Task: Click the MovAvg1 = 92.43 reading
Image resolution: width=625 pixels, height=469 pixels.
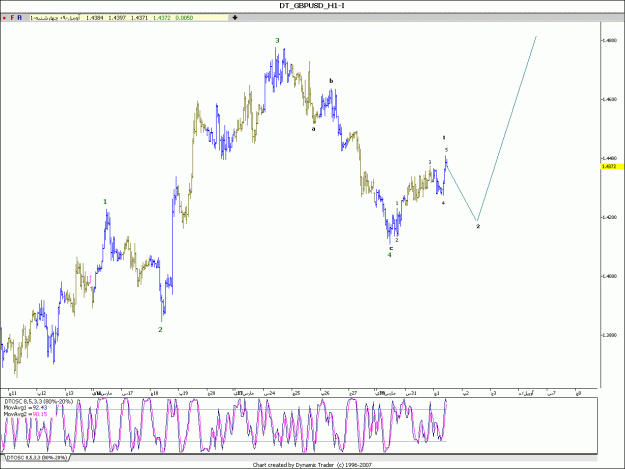Action: click(x=25, y=408)
